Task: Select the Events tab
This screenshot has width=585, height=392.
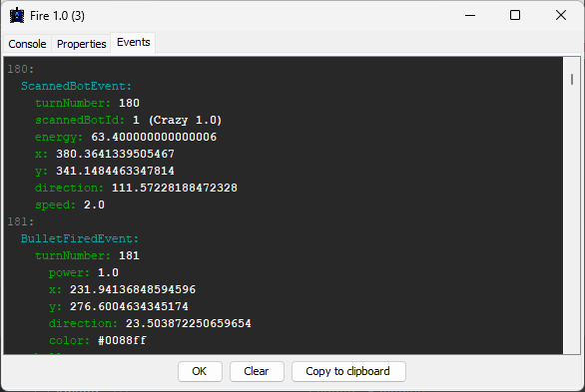Action: (133, 43)
